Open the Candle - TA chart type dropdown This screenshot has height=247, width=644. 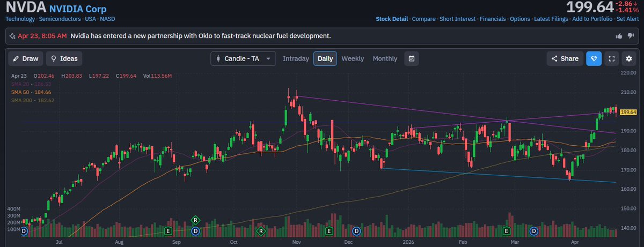click(x=243, y=58)
